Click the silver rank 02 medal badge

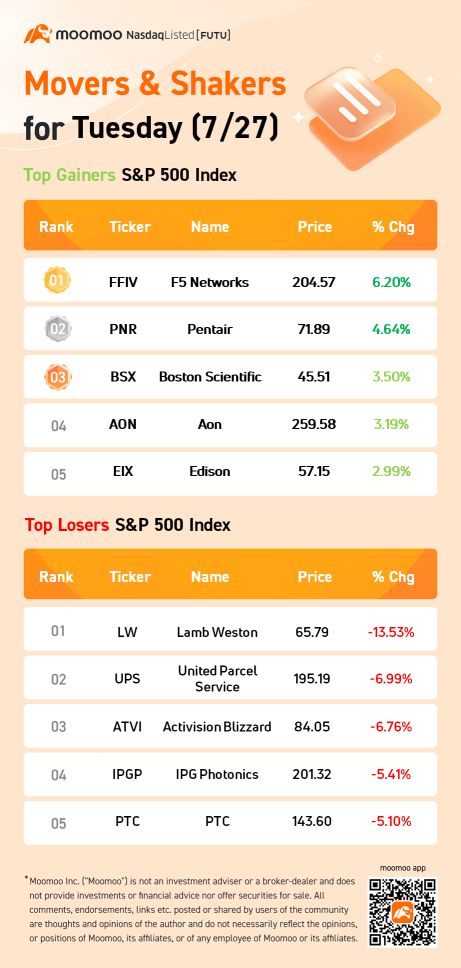tap(57, 329)
